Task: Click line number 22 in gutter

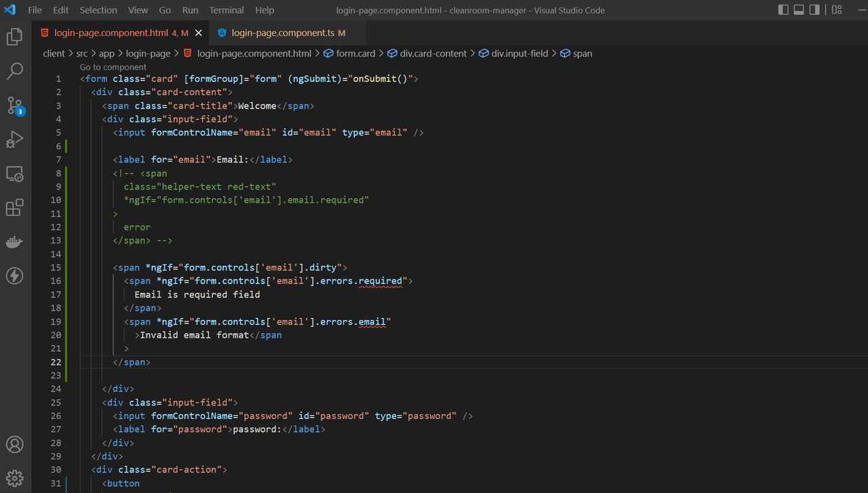Action: (x=56, y=362)
